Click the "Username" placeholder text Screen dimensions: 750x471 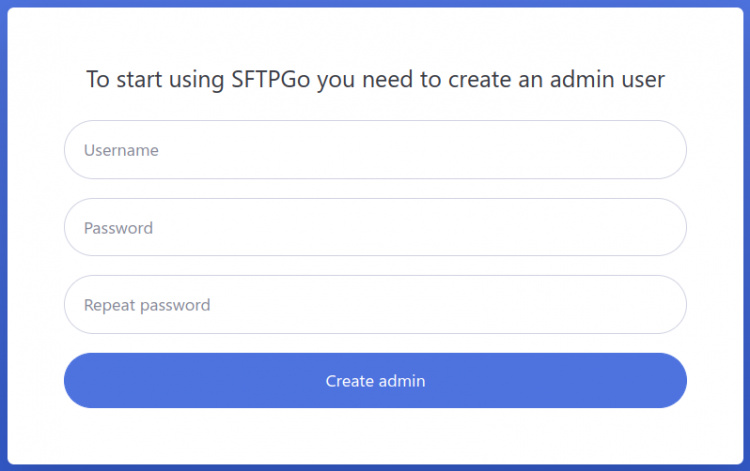(x=121, y=150)
